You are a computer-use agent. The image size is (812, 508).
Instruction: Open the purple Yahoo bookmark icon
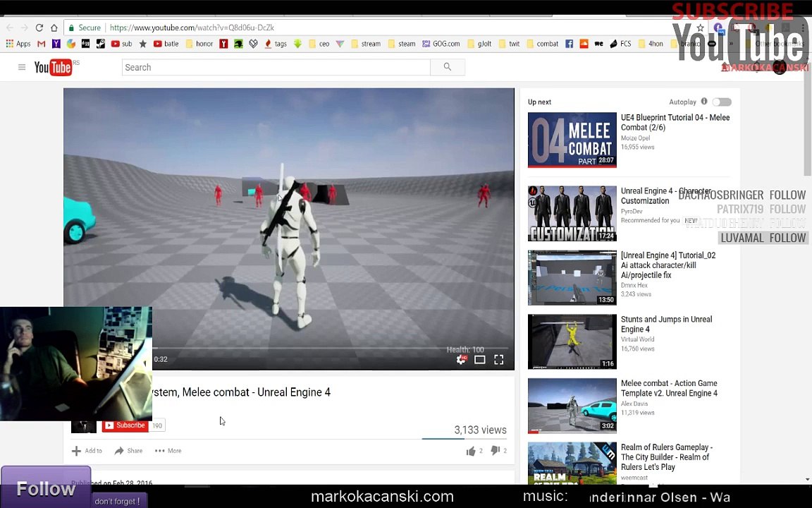56,44
